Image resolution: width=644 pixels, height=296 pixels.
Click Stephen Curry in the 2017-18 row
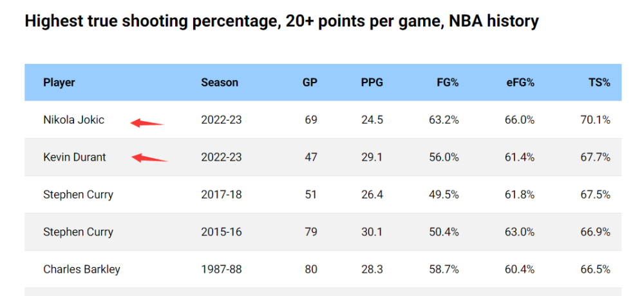pos(78,195)
